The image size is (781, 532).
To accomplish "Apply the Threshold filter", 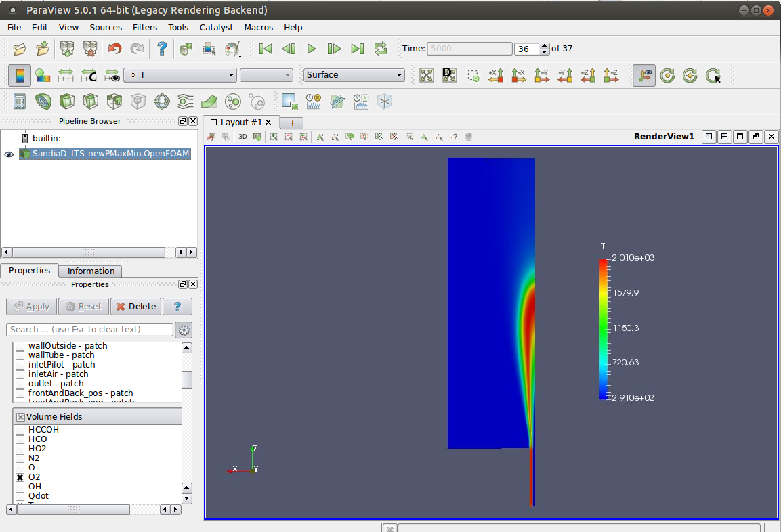I will pyautogui.click(x=114, y=102).
